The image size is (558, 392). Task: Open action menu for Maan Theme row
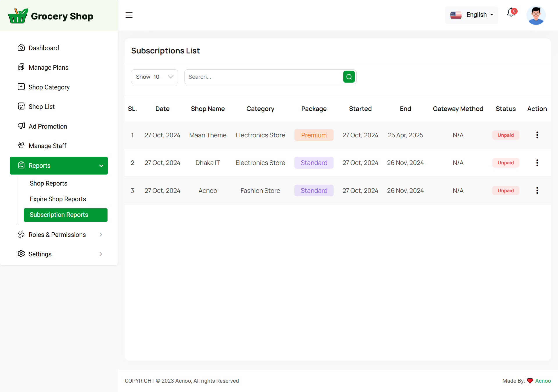pyautogui.click(x=537, y=135)
